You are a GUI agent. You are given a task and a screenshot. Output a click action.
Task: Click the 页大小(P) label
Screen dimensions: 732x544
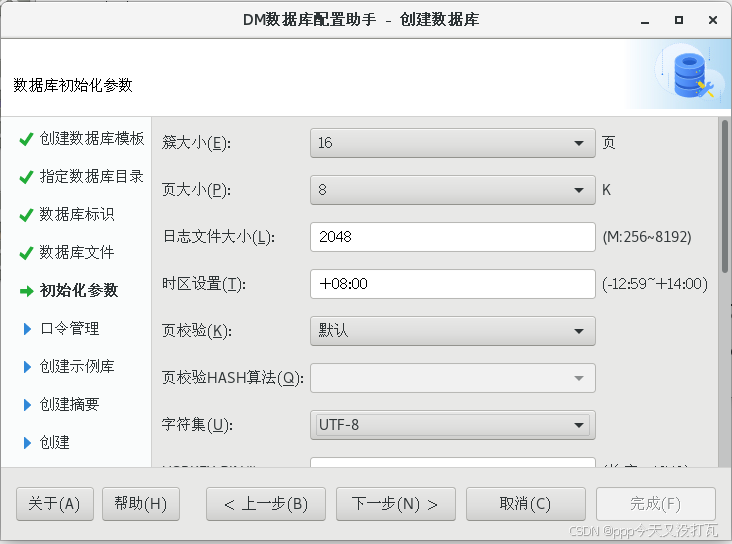point(196,190)
